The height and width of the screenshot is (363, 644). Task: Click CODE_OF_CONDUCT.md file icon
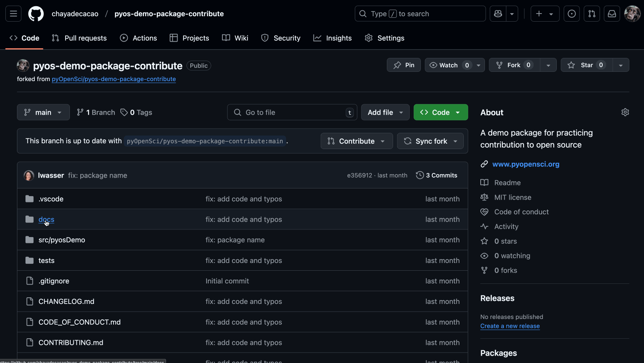(29, 322)
